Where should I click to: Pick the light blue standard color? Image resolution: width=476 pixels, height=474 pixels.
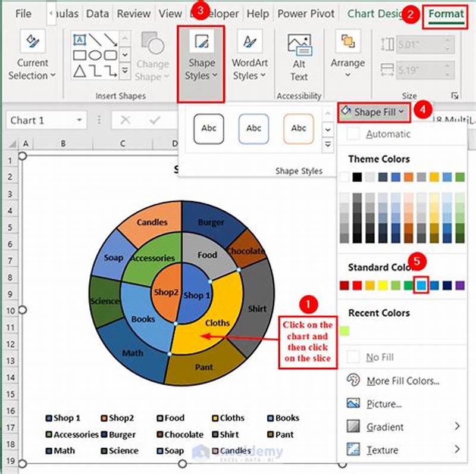click(421, 285)
